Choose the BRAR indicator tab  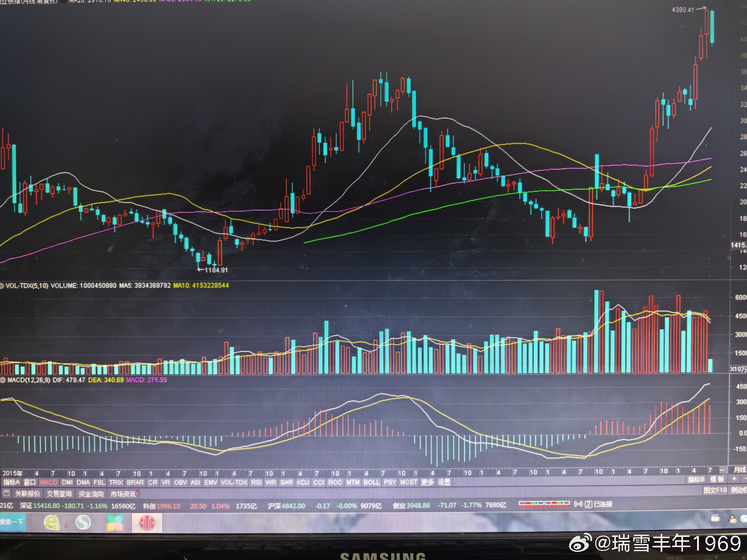pos(136,482)
